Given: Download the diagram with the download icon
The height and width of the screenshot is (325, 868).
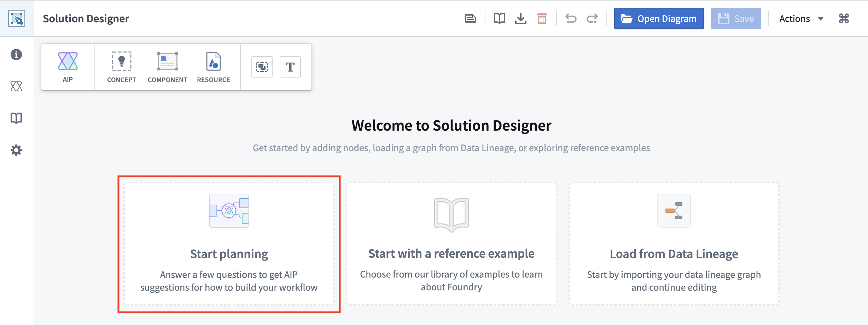Looking at the screenshot, I should click(x=521, y=18).
